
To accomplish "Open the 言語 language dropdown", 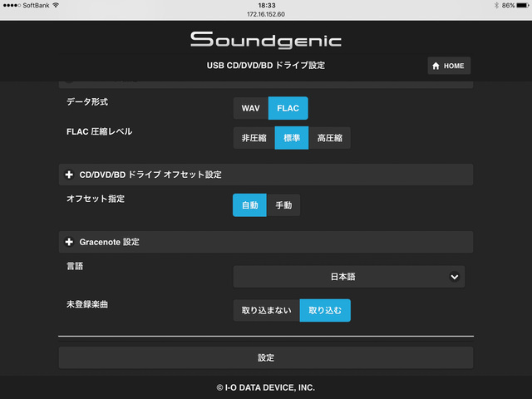I will pos(347,277).
